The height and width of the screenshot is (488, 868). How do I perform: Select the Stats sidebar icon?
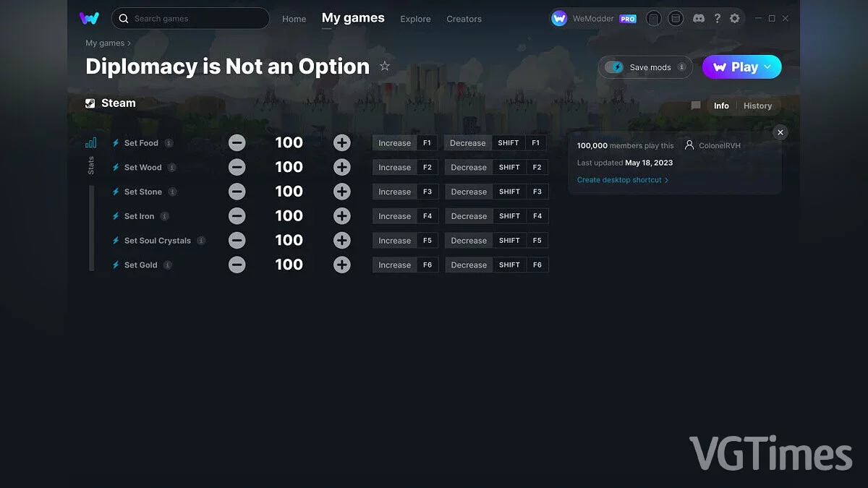pos(91,142)
